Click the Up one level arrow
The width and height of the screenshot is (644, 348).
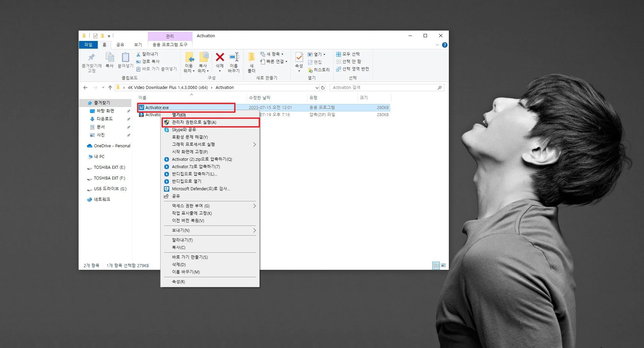point(110,88)
